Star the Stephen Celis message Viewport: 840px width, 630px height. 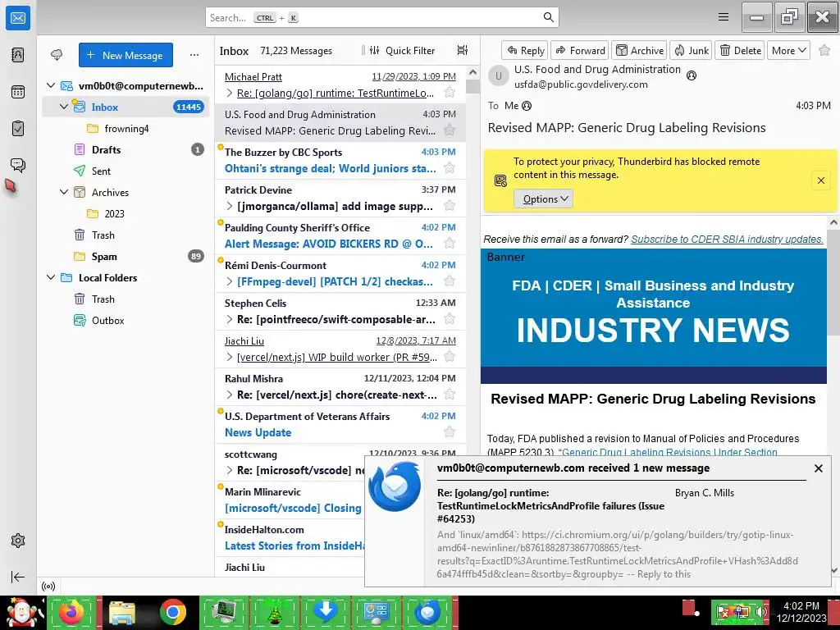click(450, 319)
